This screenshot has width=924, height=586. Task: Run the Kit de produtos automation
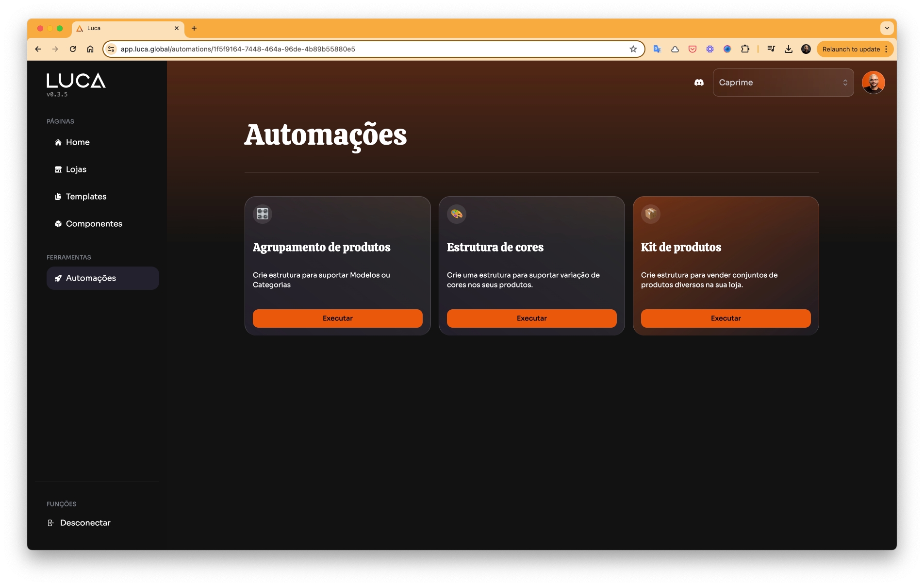pyautogui.click(x=726, y=318)
